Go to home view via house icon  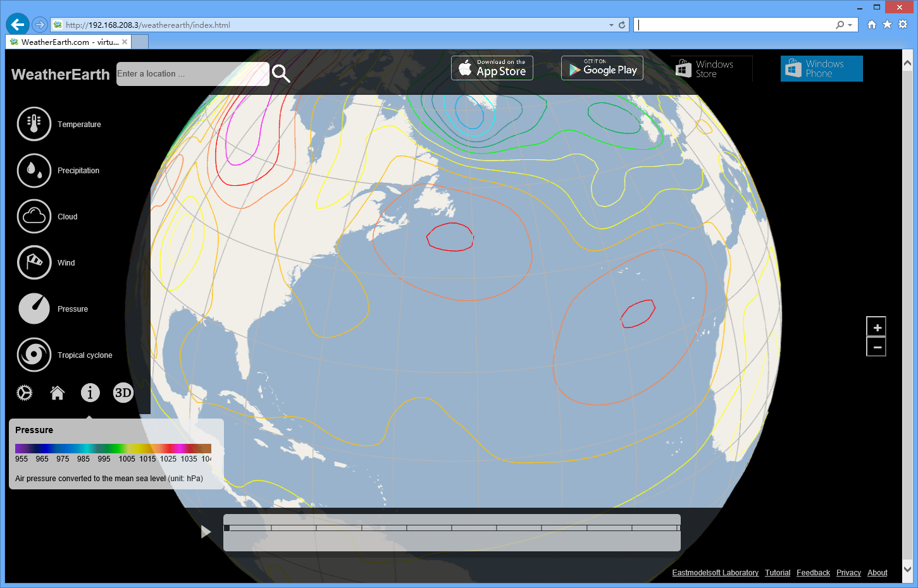(58, 393)
